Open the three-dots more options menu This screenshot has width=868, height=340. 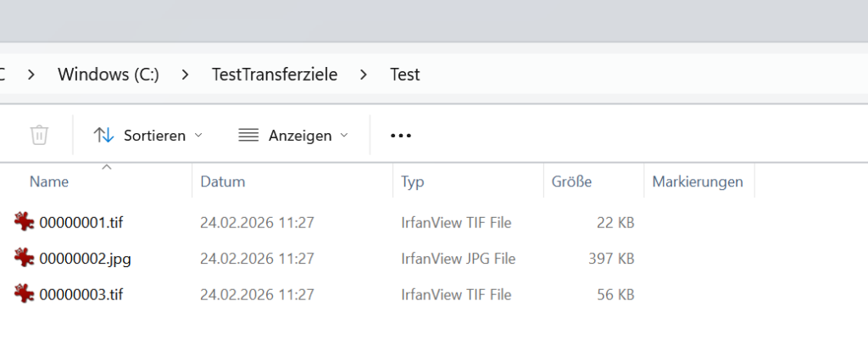[400, 135]
